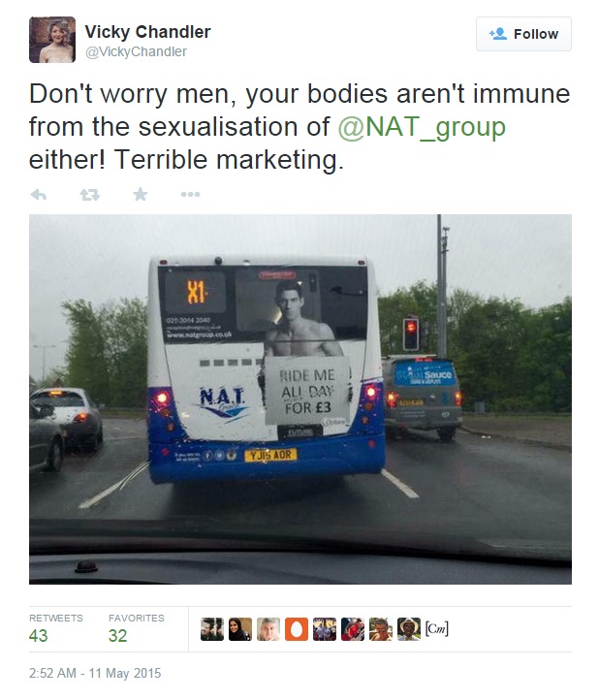This screenshot has height=700, width=599.
Task: Open the Vicky Chandler display name link
Action: coord(147,32)
